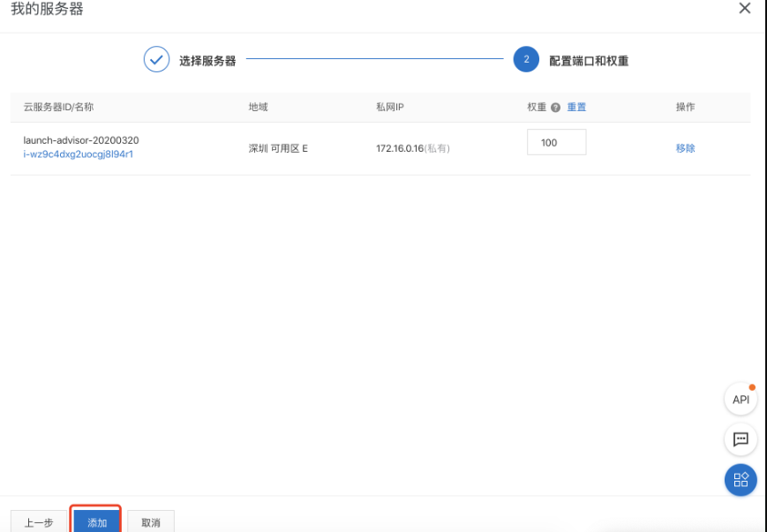Click the 云服务器ID/名称 column header

tap(59, 106)
